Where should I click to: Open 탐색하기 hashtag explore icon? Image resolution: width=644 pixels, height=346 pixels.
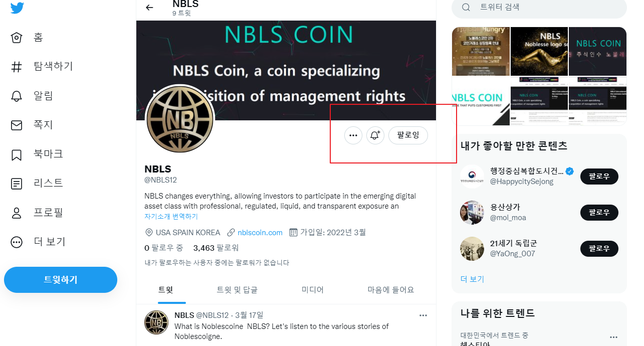point(17,67)
